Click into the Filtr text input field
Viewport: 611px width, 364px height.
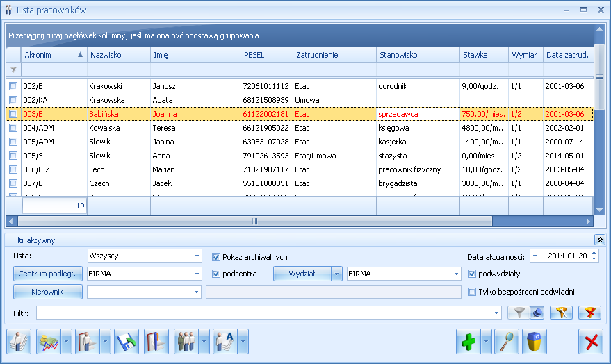[x=264, y=313]
